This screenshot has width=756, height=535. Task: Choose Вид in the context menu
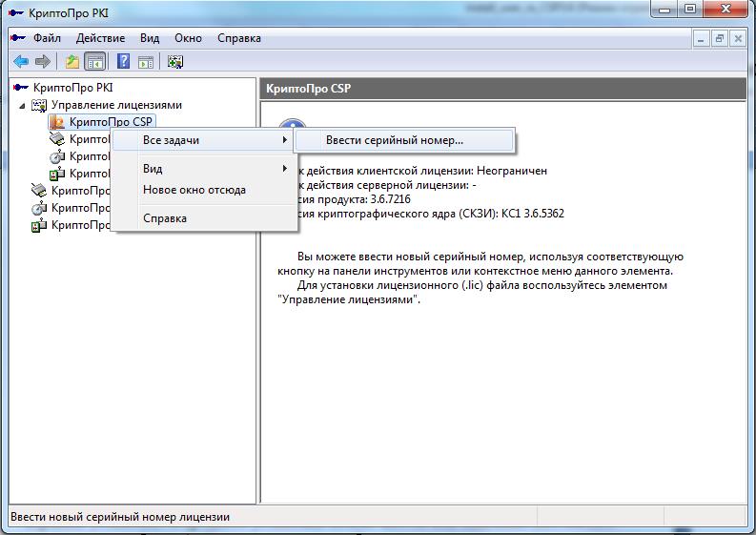click(202, 169)
